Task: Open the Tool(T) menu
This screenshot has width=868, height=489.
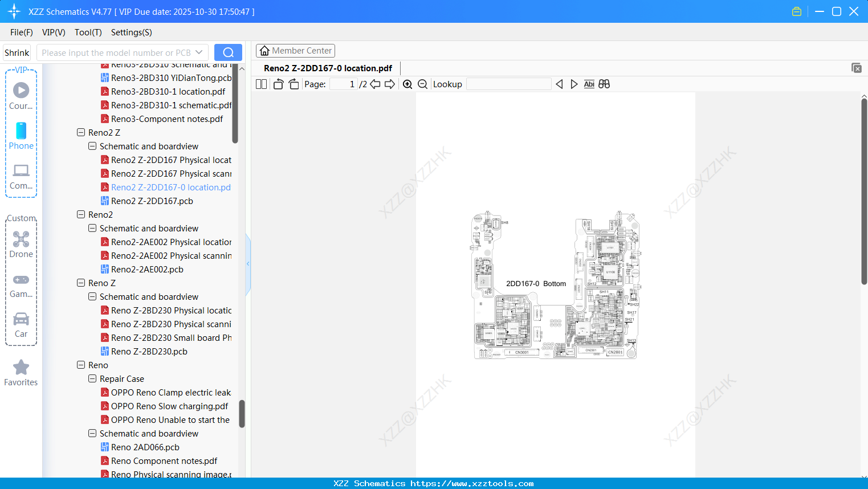Action: click(x=88, y=32)
